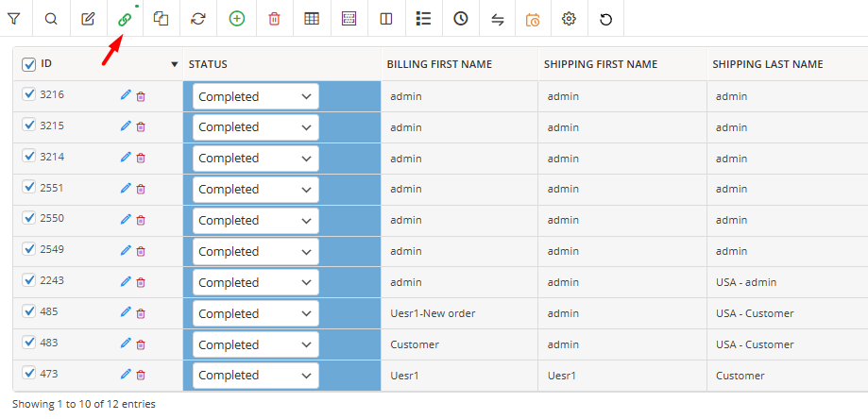Click the green plus add-new icon
The width and height of the screenshot is (868, 419).
click(x=237, y=19)
